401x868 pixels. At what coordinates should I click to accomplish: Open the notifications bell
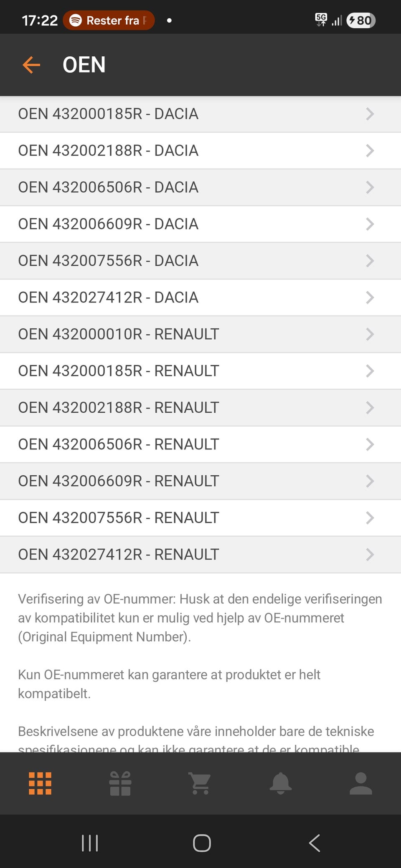click(x=280, y=783)
